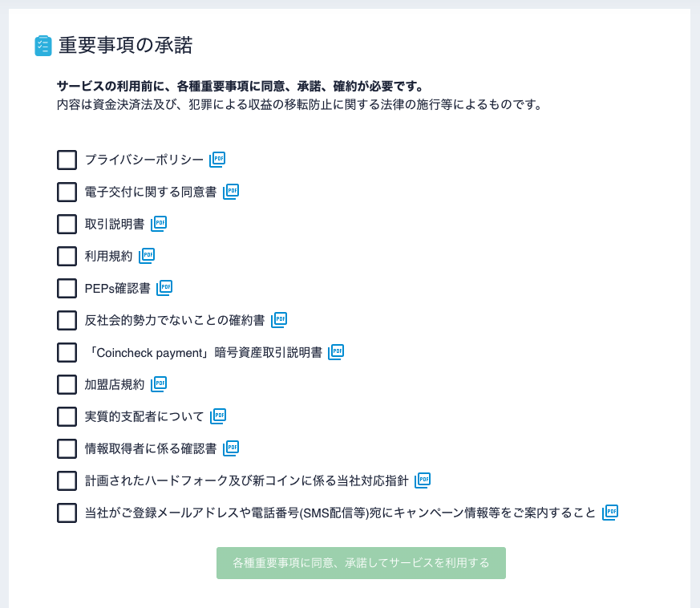Open the Coincheck payment 暗号資産取引説明書 PDF icon
The height and width of the screenshot is (608, 700).
coord(336,352)
